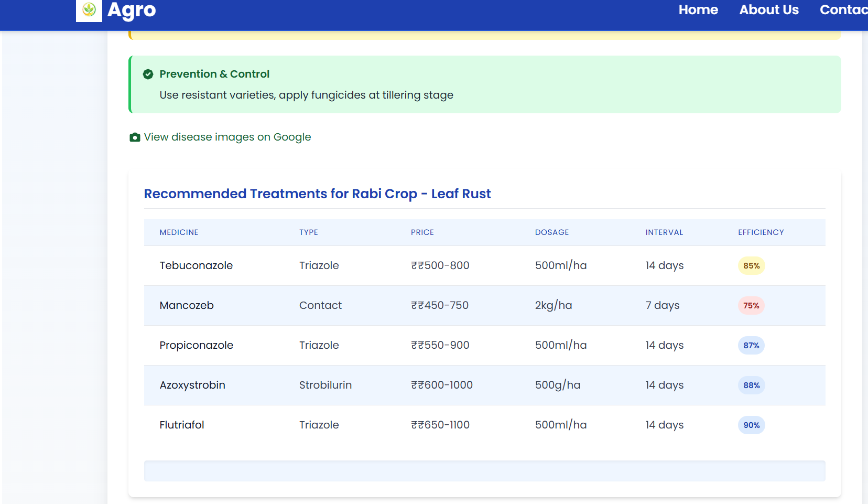Click the Strobilurin type cell
The image size is (868, 504).
click(x=325, y=385)
